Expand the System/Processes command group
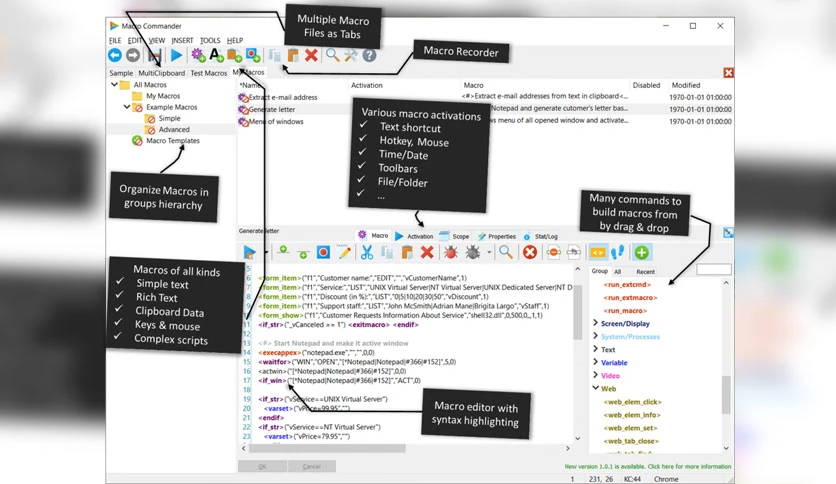 tap(596, 336)
